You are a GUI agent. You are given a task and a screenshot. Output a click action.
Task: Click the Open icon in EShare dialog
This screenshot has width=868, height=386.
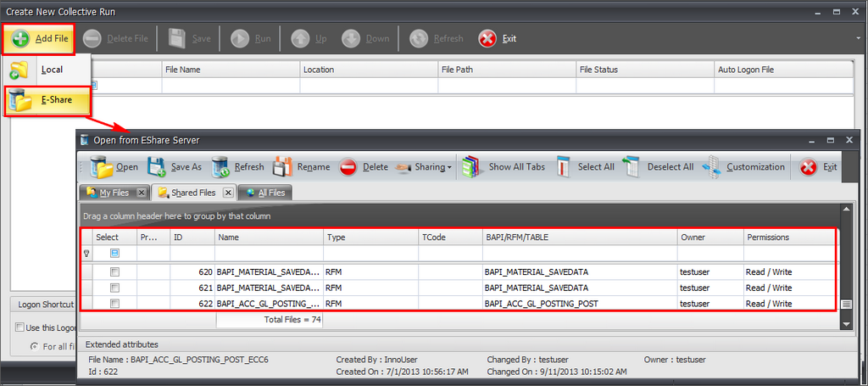coord(102,167)
